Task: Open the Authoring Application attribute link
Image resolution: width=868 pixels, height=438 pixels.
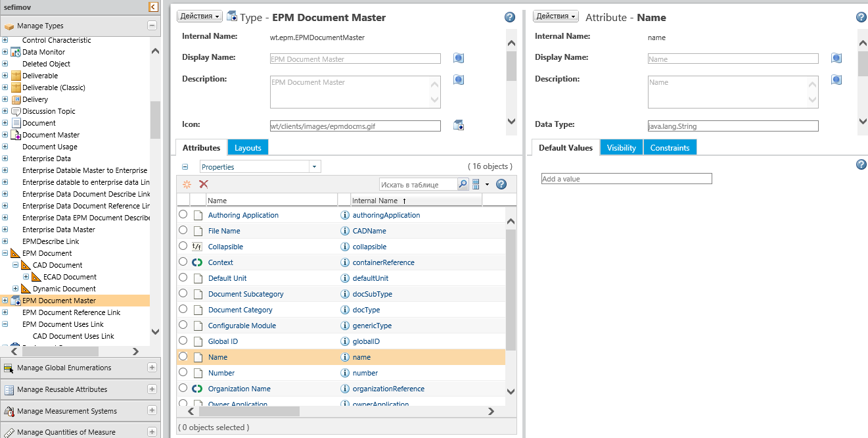Action: point(243,215)
